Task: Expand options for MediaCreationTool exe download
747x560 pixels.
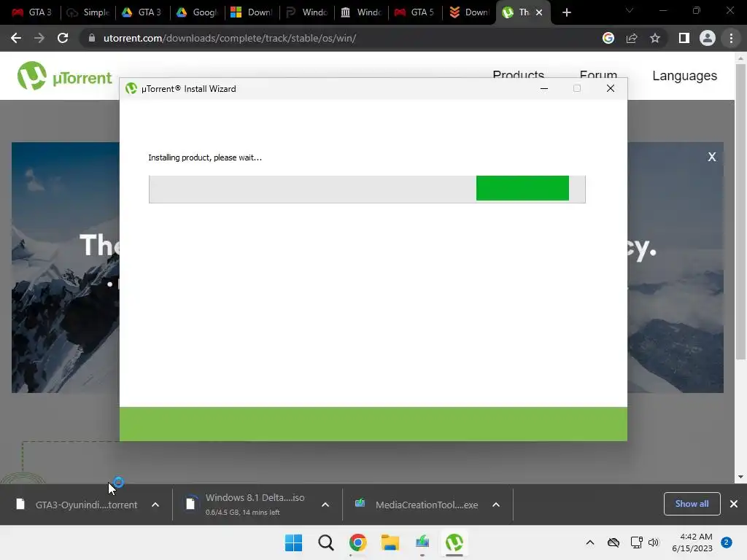Action: (496, 505)
